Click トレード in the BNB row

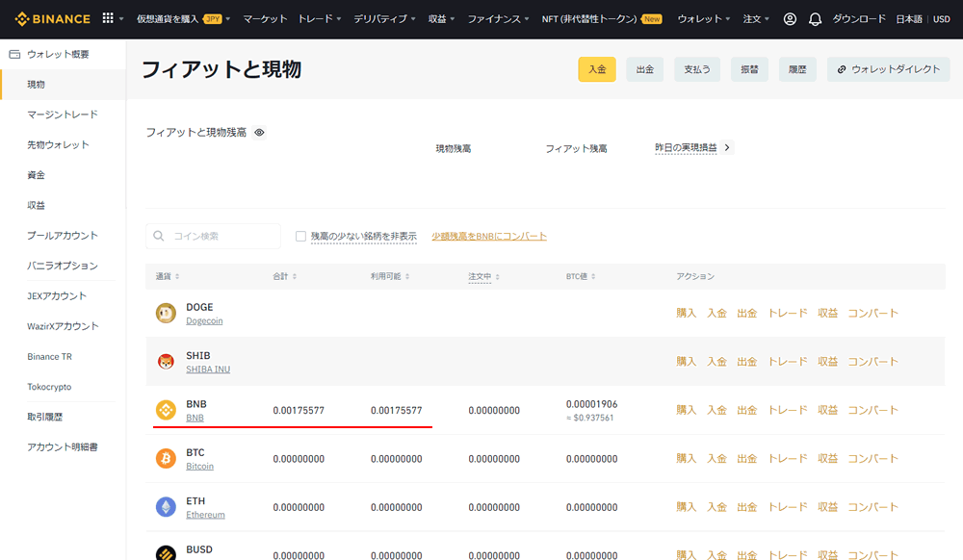coord(788,410)
